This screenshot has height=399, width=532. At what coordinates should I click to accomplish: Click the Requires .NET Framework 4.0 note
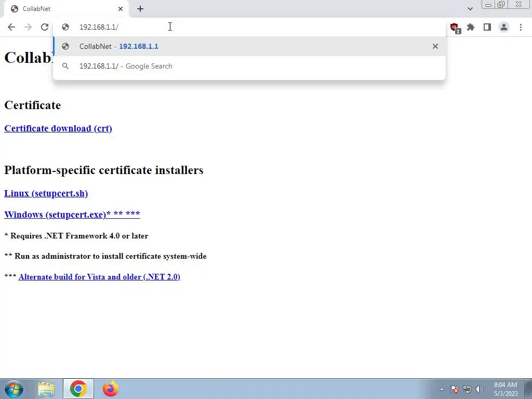point(76,236)
